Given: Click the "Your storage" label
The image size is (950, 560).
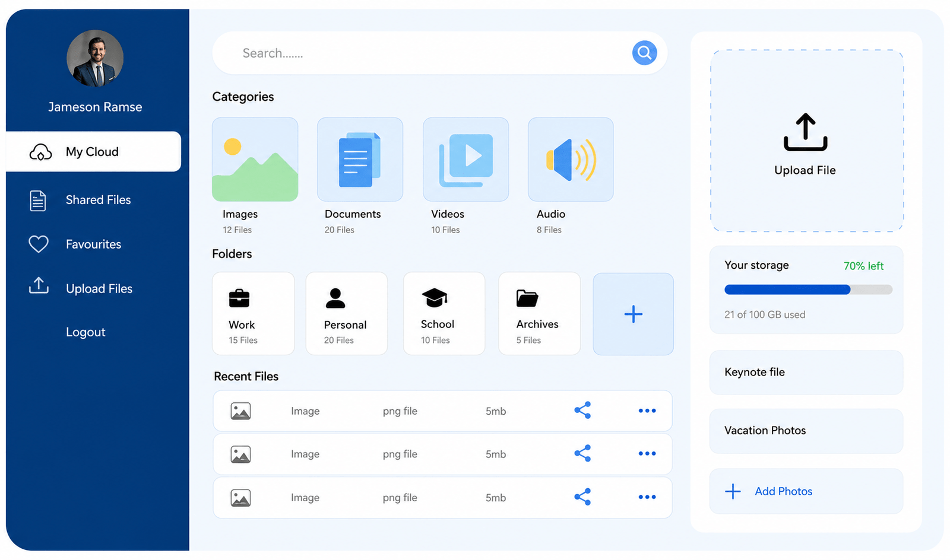Looking at the screenshot, I should click(756, 265).
